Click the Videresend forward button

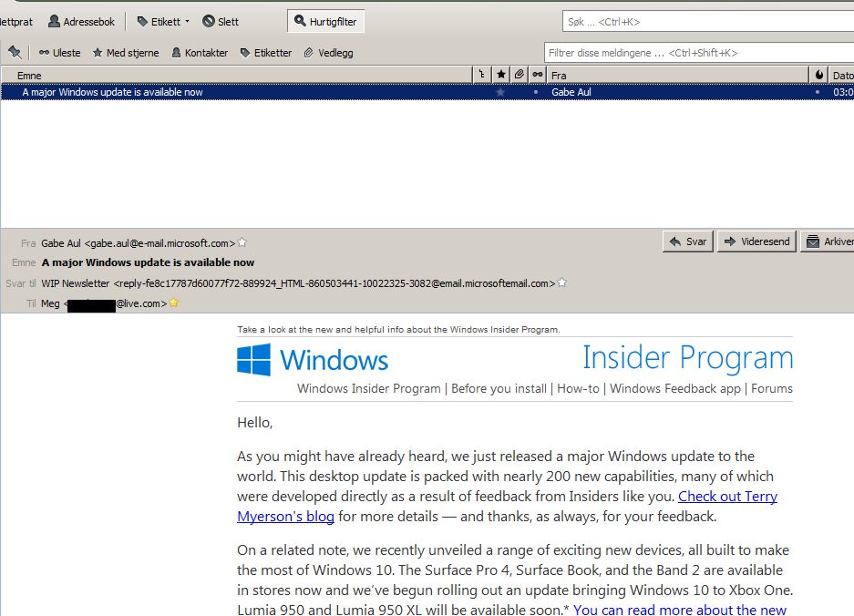[x=757, y=241]
